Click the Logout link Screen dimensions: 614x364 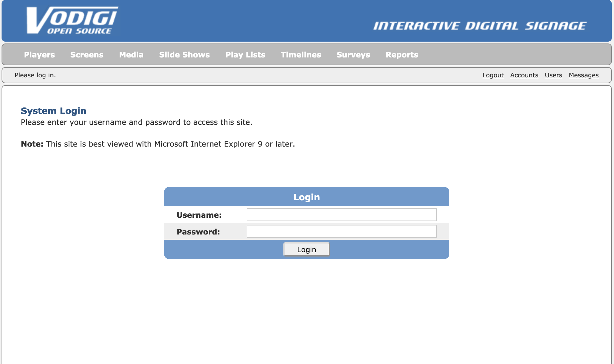493,75
